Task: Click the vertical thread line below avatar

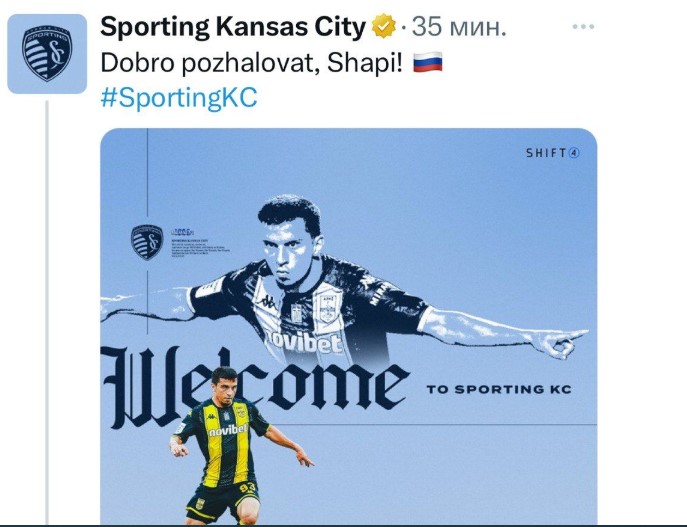Action: click(47, 312)
